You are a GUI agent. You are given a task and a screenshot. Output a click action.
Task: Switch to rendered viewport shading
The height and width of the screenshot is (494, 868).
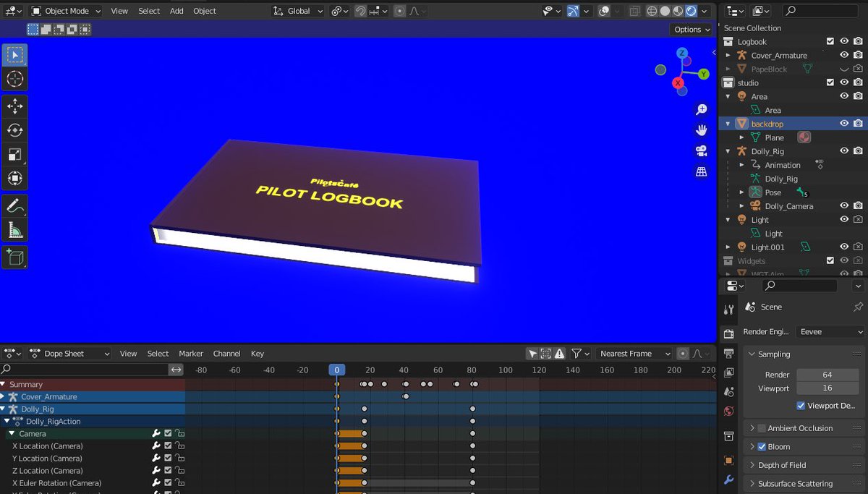pyautogui.click(x=691, y=11)
